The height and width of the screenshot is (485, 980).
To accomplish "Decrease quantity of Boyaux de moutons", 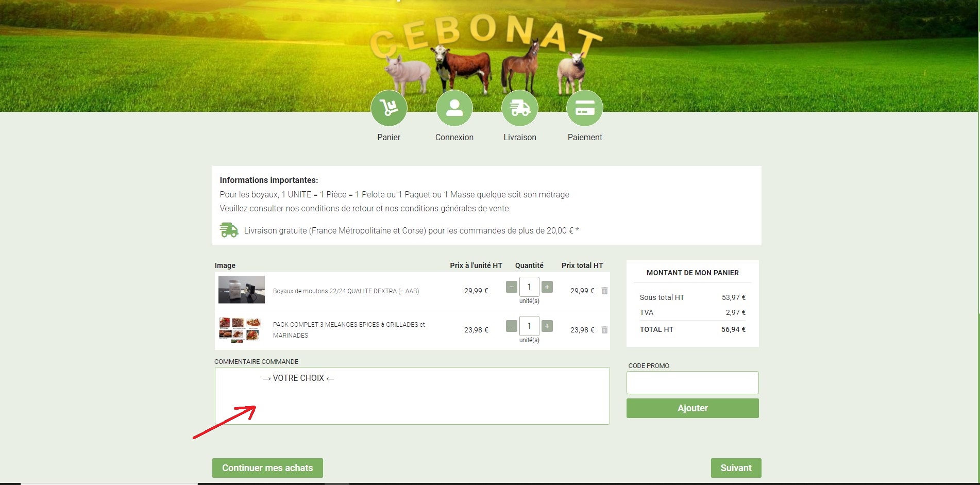I will 512,287.
